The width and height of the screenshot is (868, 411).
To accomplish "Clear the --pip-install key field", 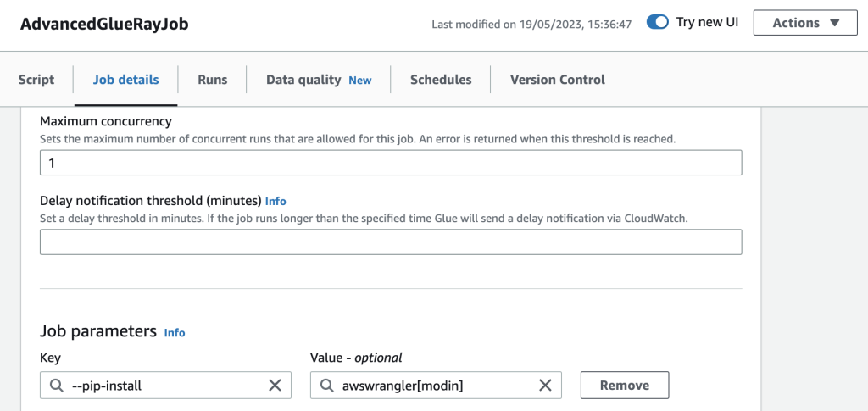I will [275, 386].
